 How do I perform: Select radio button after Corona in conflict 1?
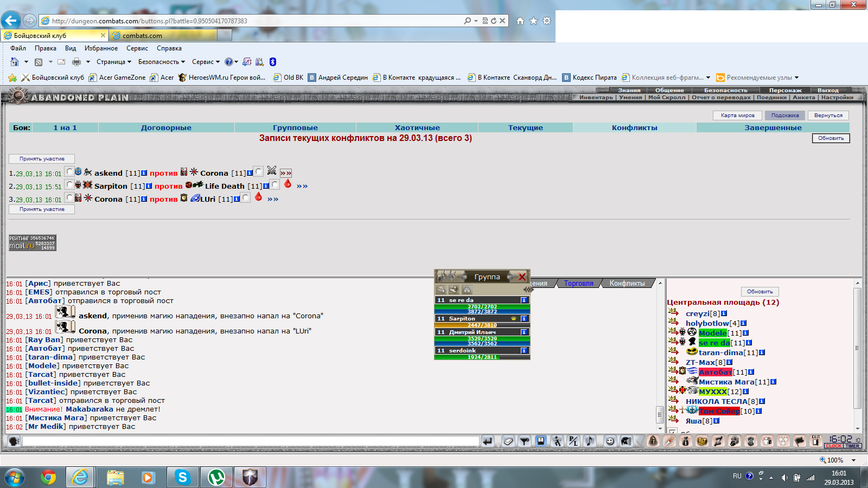pos(258,171)
